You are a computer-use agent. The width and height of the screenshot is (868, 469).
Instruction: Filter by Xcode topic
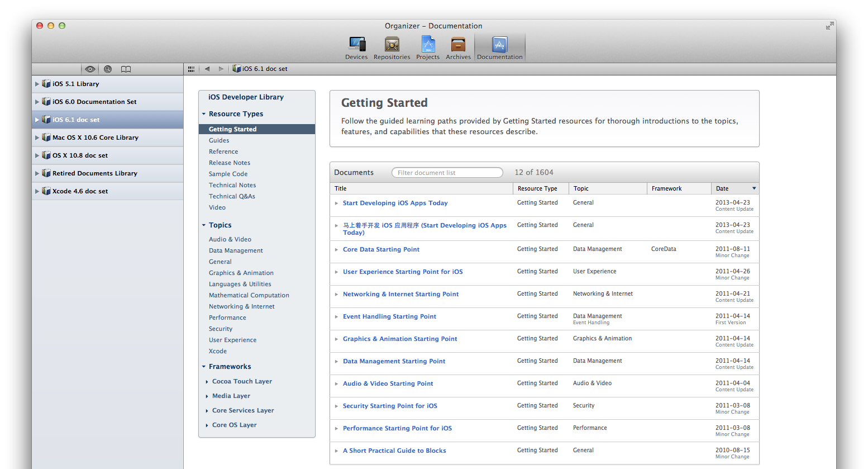click(x=218, y=351)
